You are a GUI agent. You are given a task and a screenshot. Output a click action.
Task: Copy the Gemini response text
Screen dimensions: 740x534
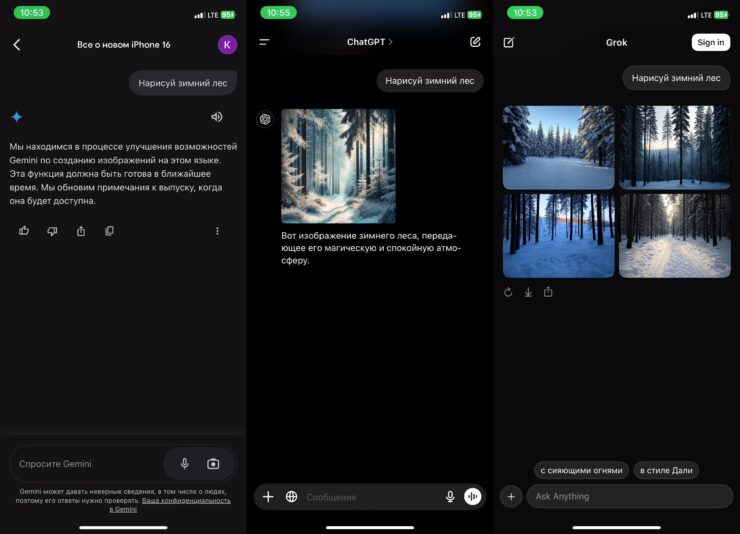click(x=109, y=231)
